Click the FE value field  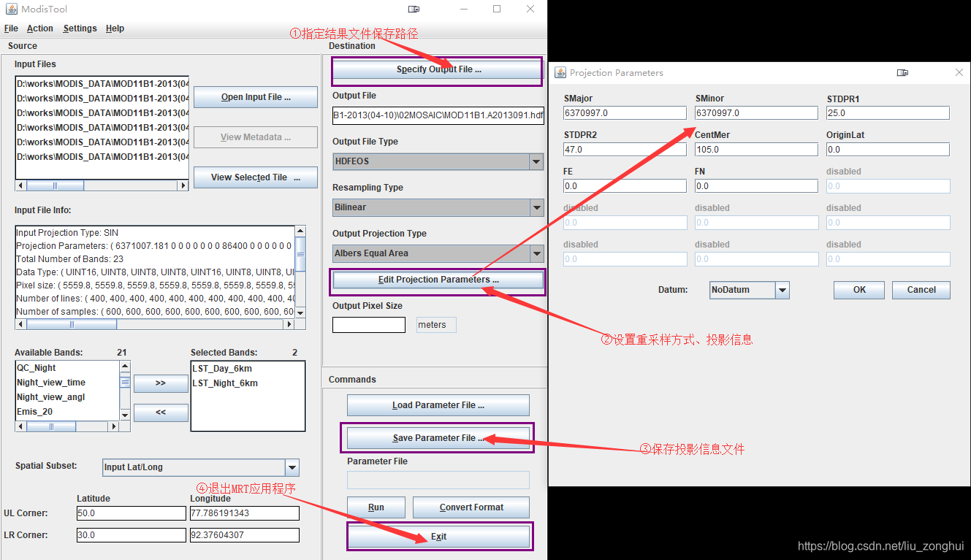coord(625,186)
